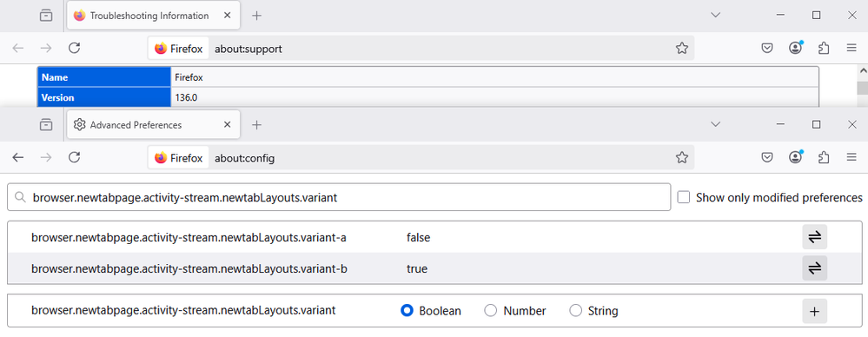Select the newtabLayouts.variant-a preference name
This screenshot has width=868, height=337.
[x=189, y=237]
